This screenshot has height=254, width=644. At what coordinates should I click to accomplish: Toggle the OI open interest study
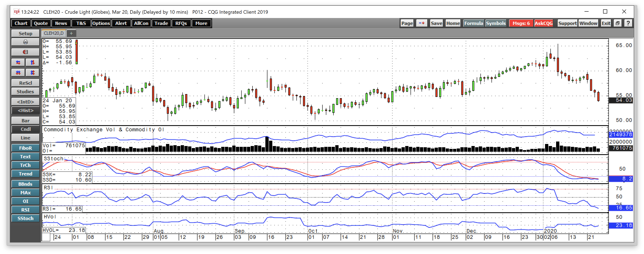point(25,201)
